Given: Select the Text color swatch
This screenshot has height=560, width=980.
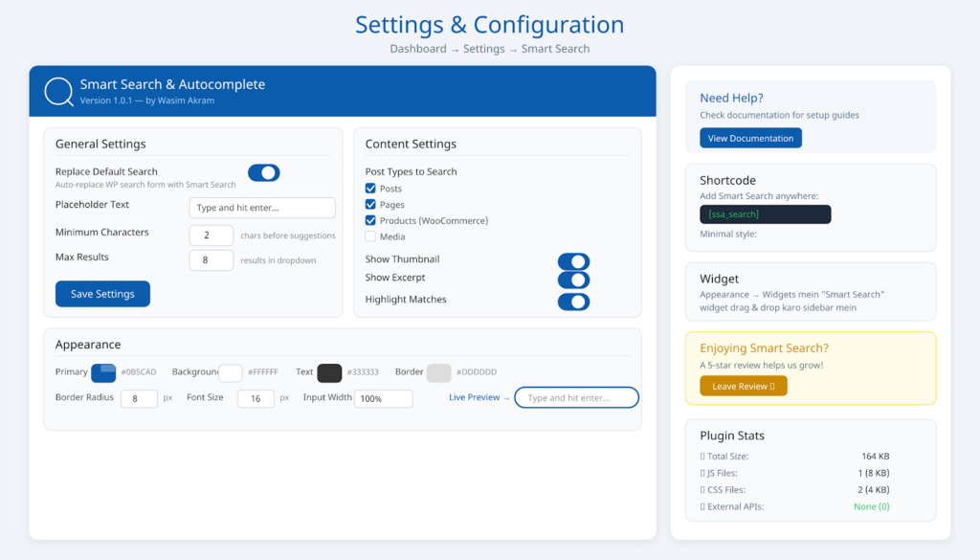Looking at the screenshot, I should (x=329, y=372).
